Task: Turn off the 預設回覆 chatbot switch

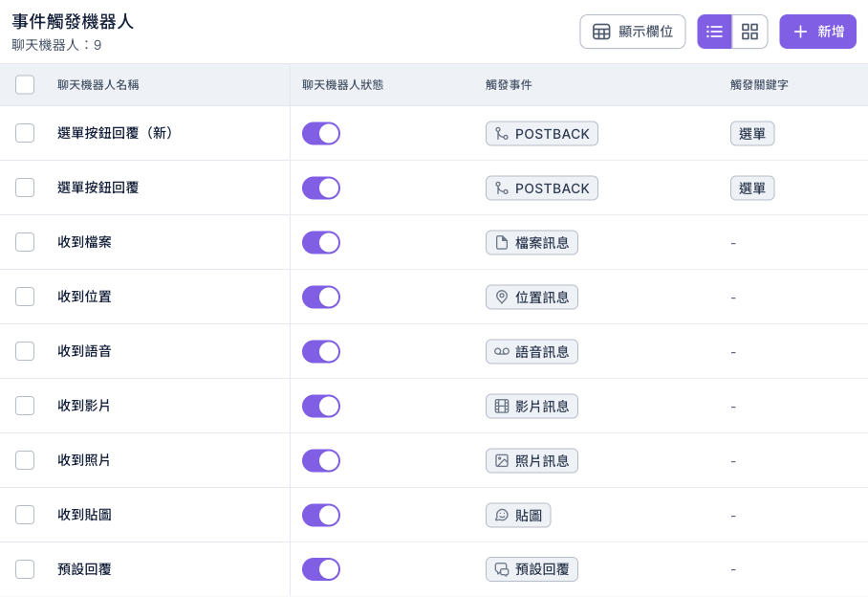Action: point(321,569)
